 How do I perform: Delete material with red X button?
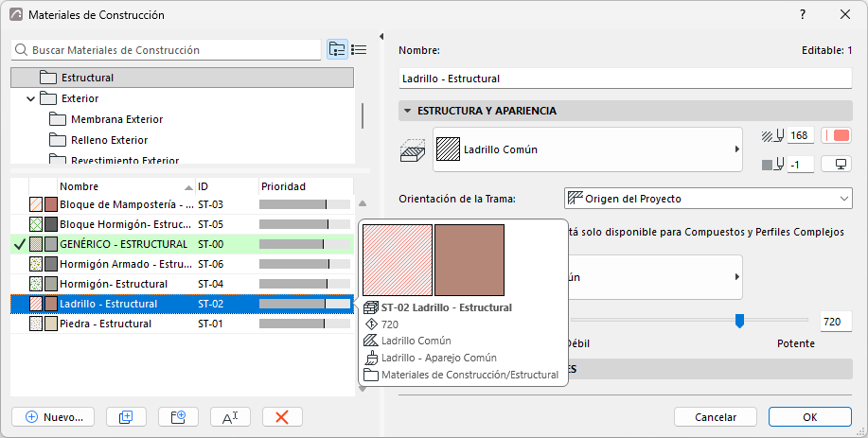pyautogui.click(x=282, y=417)
